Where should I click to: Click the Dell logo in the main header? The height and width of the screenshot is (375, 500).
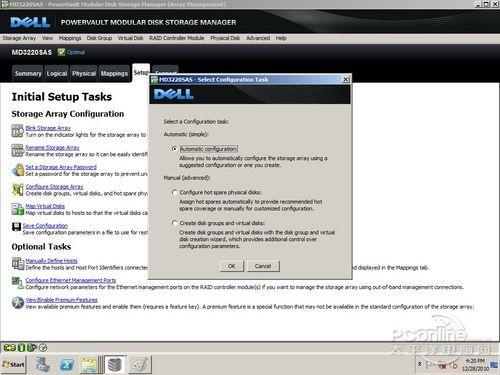coord(30,22)
